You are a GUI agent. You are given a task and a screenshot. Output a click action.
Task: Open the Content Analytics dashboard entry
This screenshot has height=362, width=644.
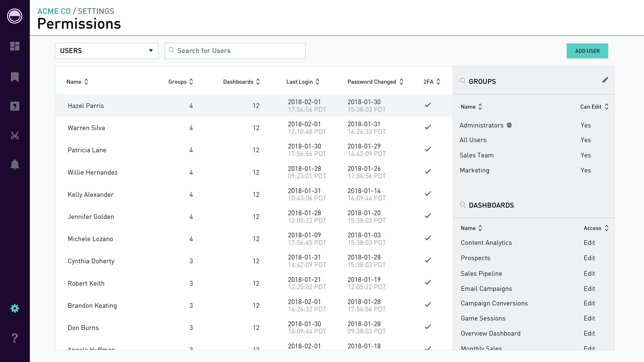point(486,243)
